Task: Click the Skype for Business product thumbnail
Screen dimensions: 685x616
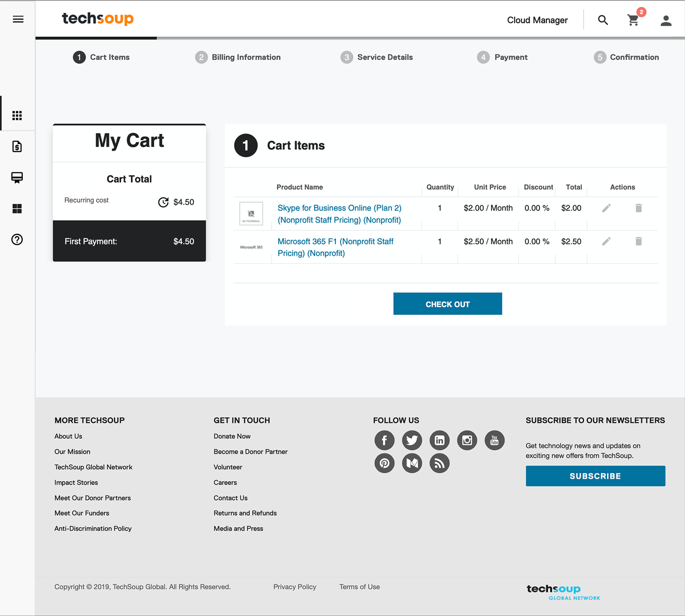Action: [251, 214]
